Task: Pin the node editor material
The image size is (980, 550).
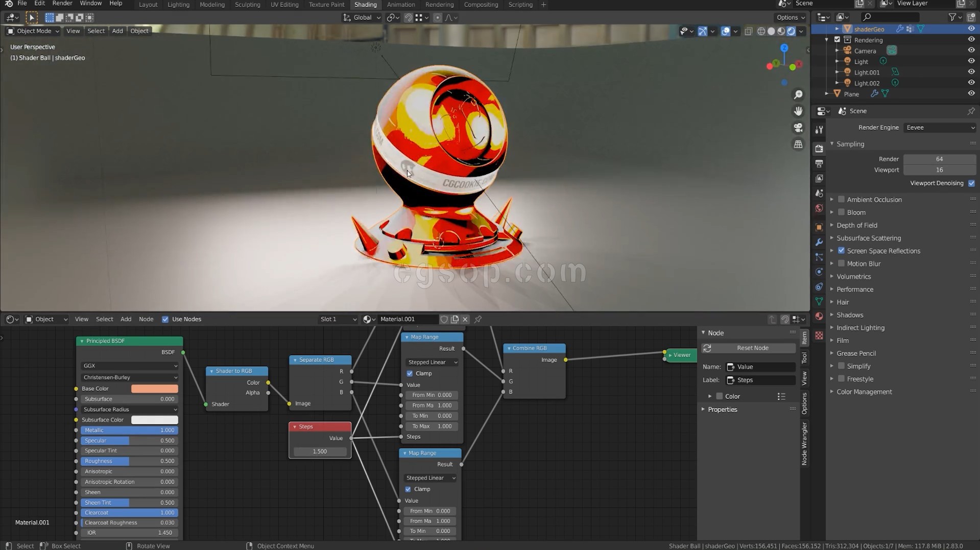Action: pos(478,319)
